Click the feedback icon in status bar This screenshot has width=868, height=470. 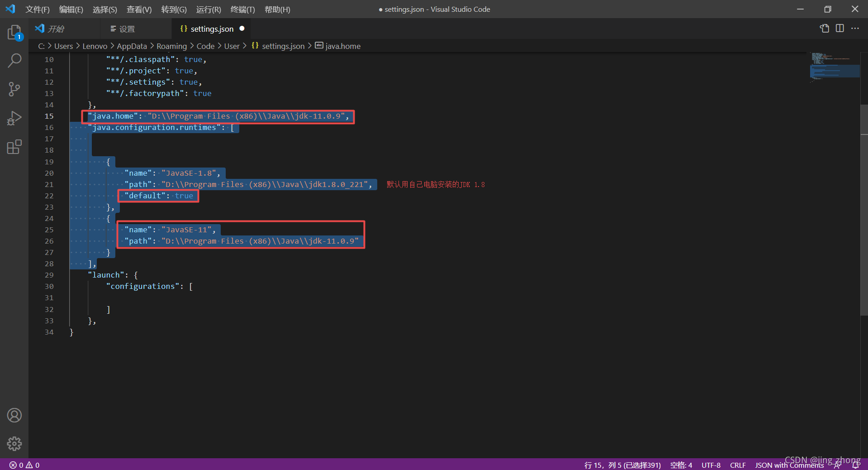(838, 465)
